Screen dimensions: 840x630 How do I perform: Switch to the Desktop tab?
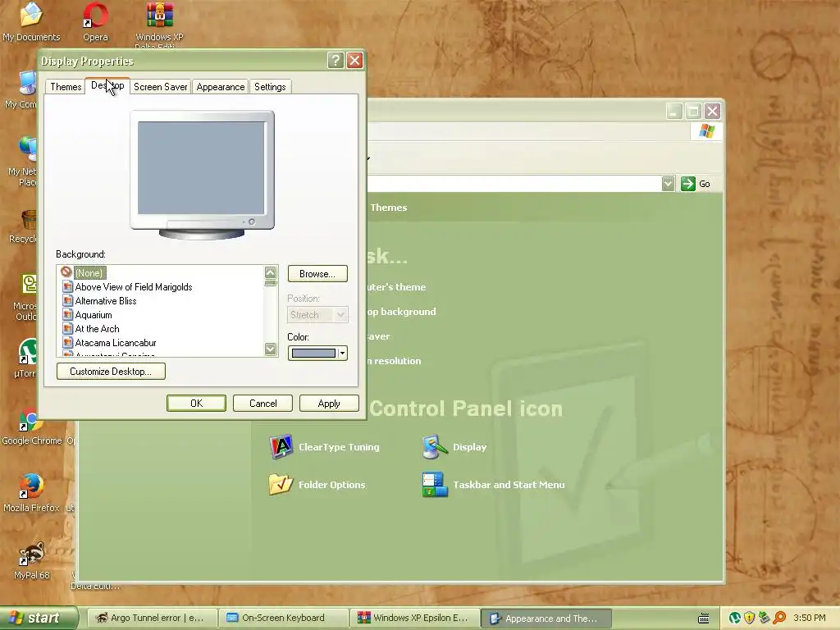coord(107,85)
